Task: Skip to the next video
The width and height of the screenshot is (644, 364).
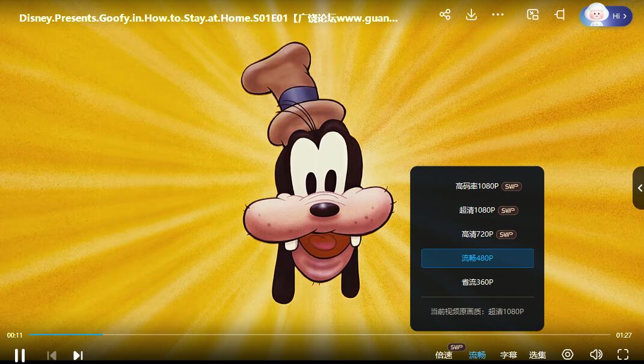Action: (x=78, y=356)
